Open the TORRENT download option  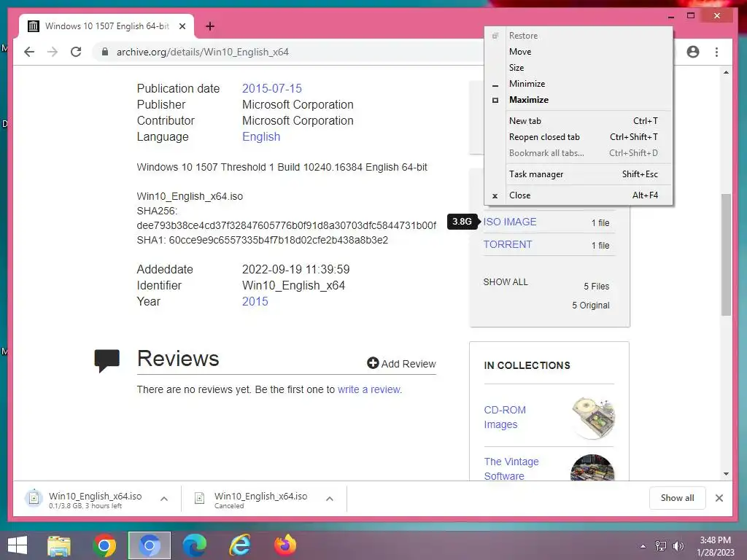click(508, 244)
